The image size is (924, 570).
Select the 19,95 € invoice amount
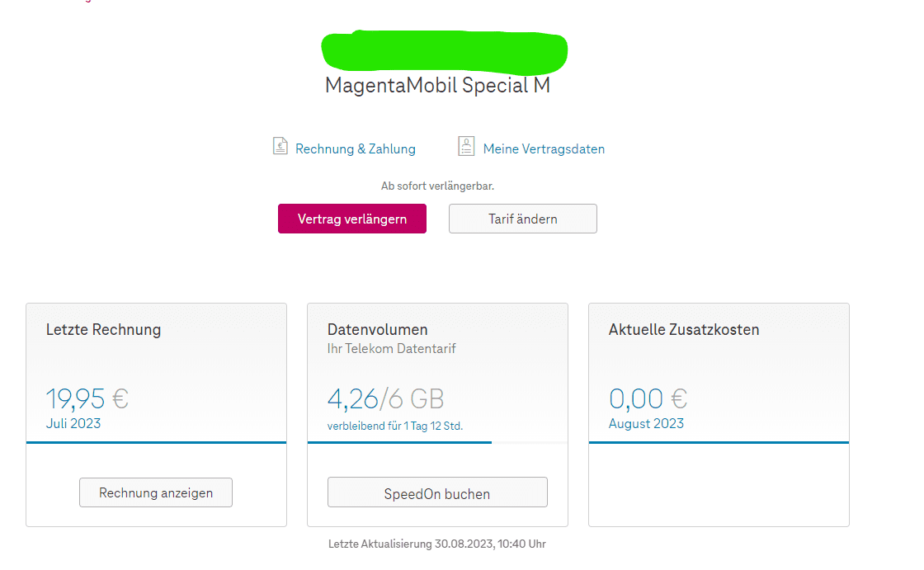[87, 399]
